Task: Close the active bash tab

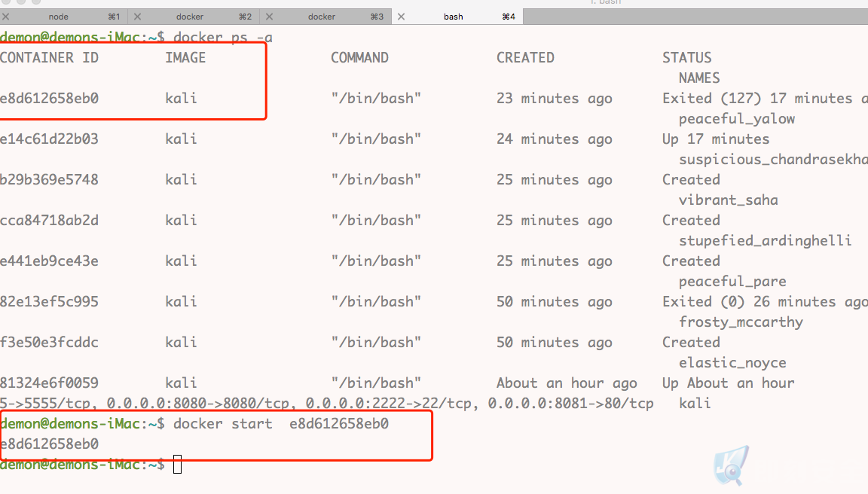Action: click(x=402, y=17)
